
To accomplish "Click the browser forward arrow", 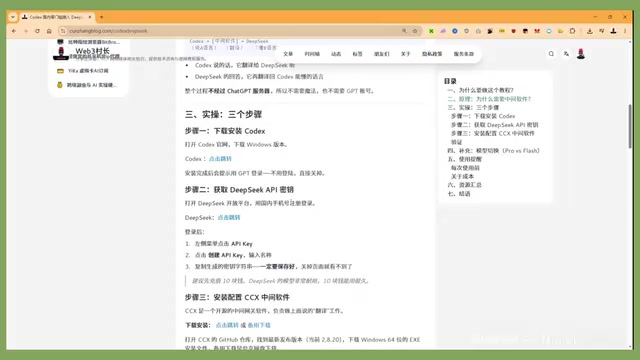I will 26,31.
